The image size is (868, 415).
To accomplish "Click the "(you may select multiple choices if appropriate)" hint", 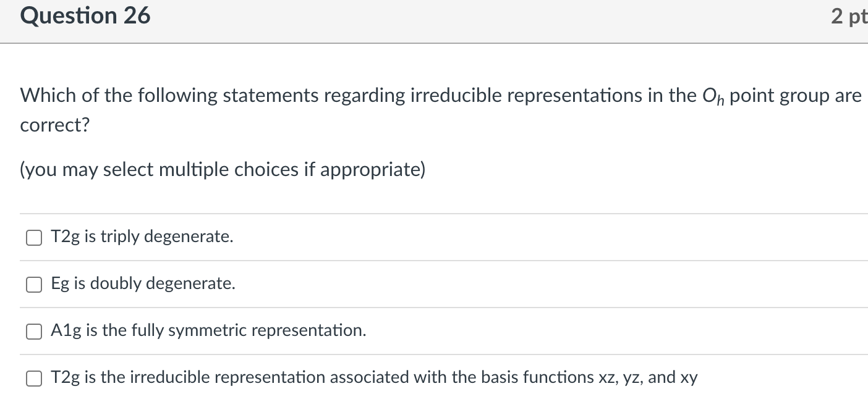I will click(x=223, y=169).
